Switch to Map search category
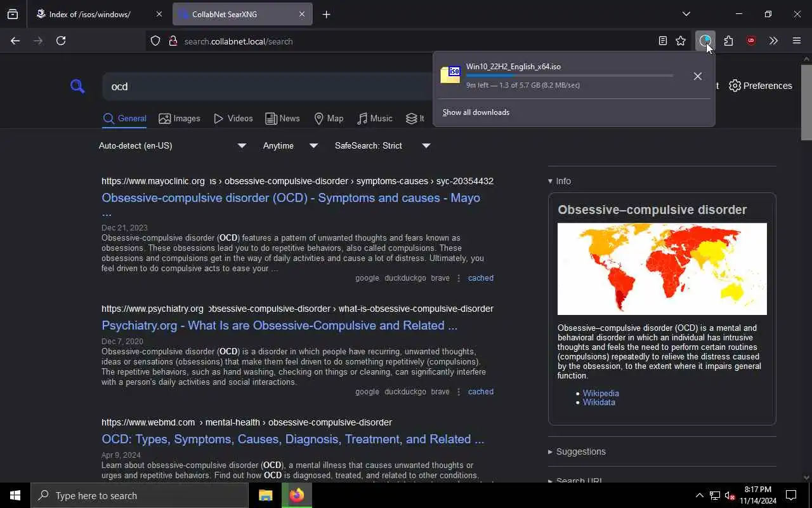This screenshot has height=508, width=812. 329,119
